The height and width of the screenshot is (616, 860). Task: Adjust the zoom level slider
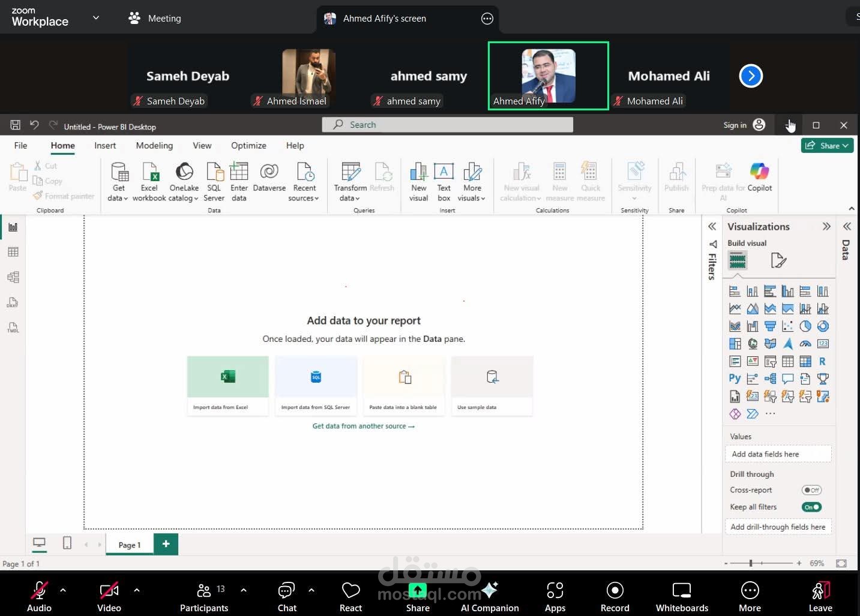[x=762, y=563]
